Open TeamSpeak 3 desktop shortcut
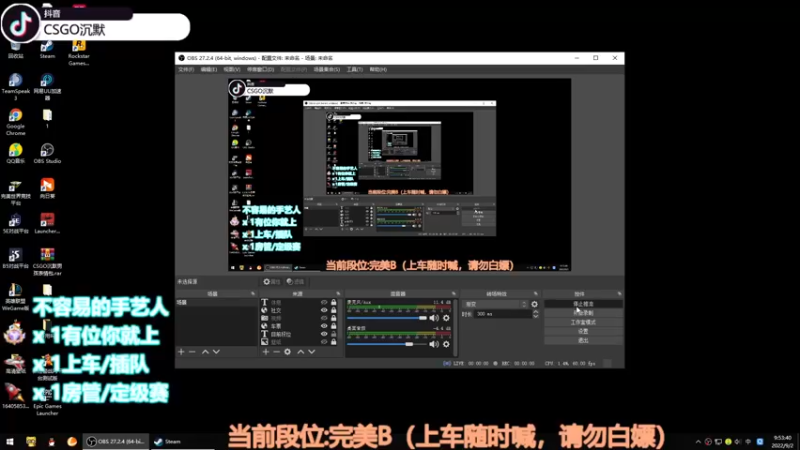 [x=15, y=87]
